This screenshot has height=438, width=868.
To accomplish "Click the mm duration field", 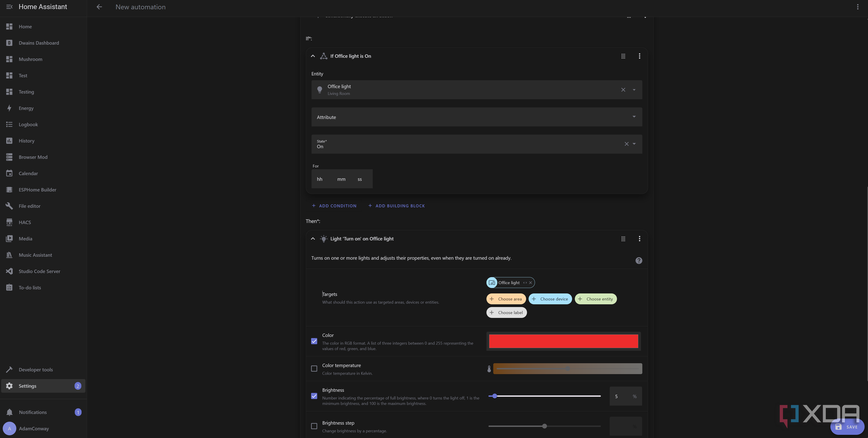I will point(341,179).
